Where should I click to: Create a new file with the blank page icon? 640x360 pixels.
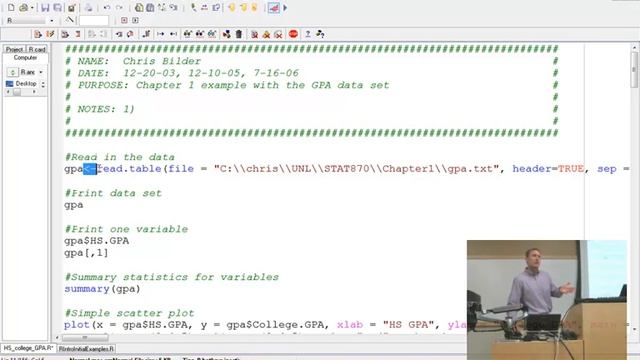click(x=11, y=7)
